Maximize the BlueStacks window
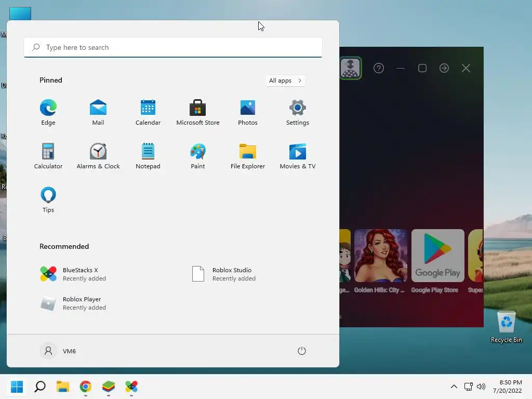The width and height of the screenshot is (532, 399). click(422, 68)
